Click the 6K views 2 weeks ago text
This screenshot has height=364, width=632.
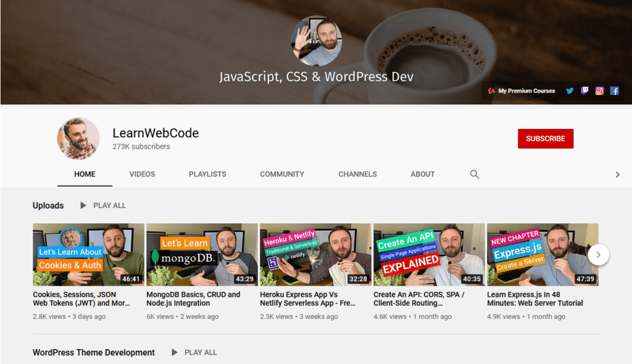tap(183, 316)
